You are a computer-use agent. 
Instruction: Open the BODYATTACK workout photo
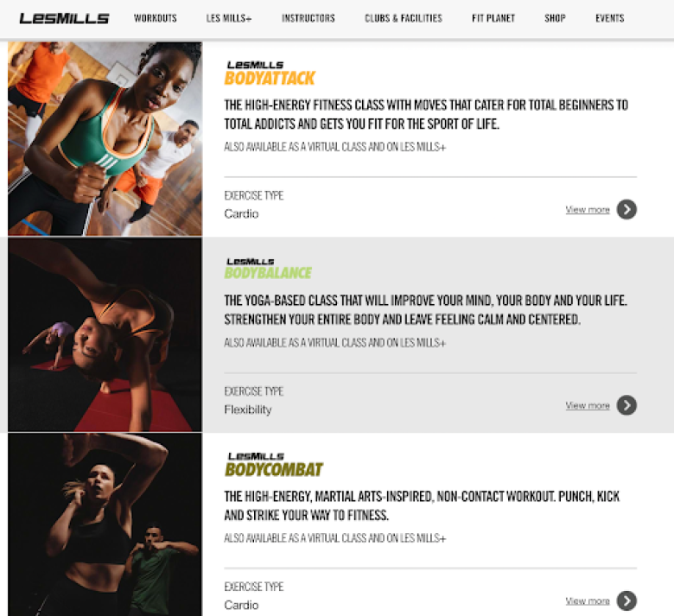(105, 138)
